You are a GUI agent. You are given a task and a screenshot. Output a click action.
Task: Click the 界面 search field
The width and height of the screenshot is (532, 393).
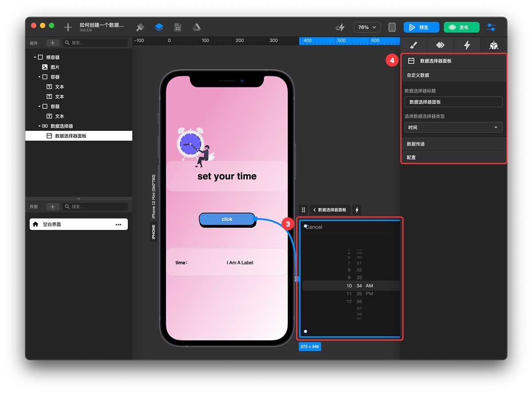click(95, 207)
